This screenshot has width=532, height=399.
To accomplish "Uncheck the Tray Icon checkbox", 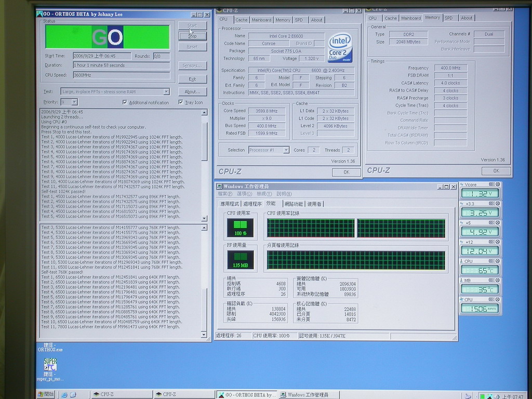I will coord(180,102).
